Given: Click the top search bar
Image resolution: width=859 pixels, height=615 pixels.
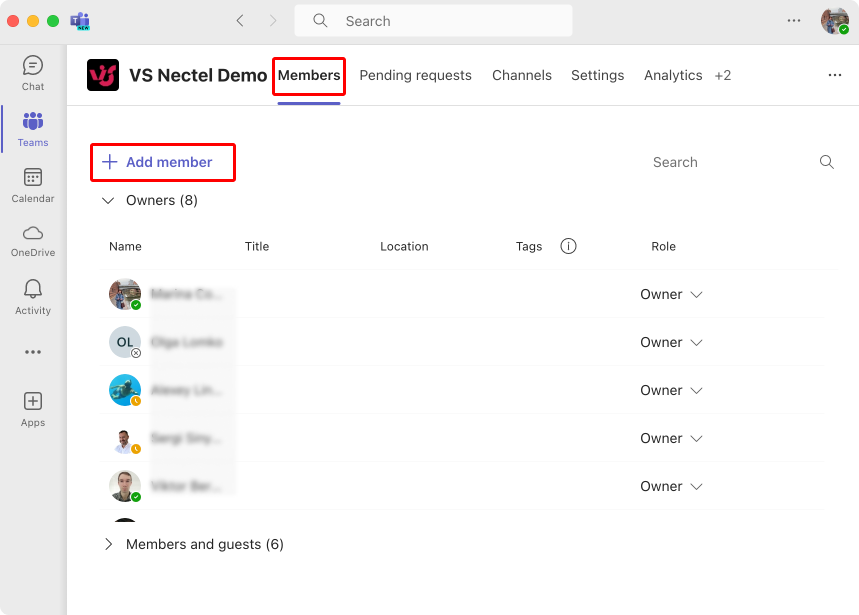Looking at the screenshot, I should [x=433, y=21].
